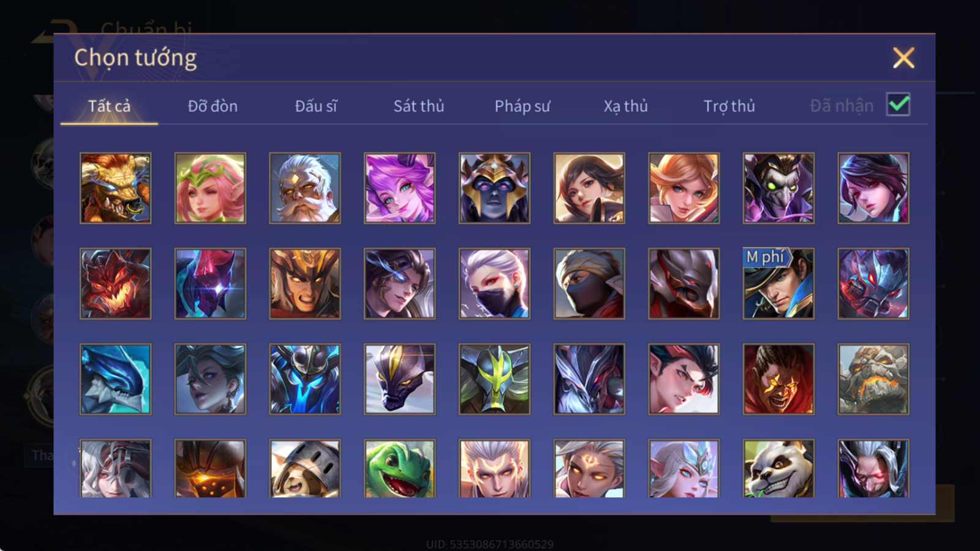
Task: Select the plague-mask crow hero with green eyes
Action: (778, 188)
